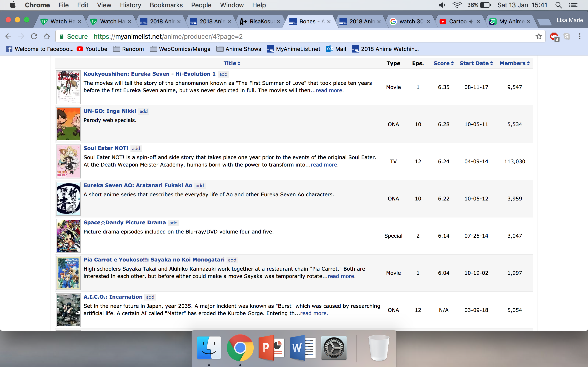
Task: Open Chrome three-dot menu
Action: [580, 36]
